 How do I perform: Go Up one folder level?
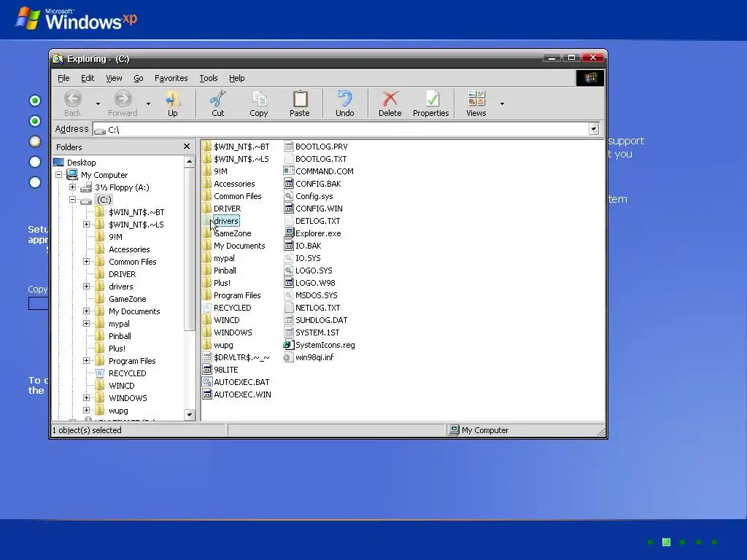tap(172, 103)
